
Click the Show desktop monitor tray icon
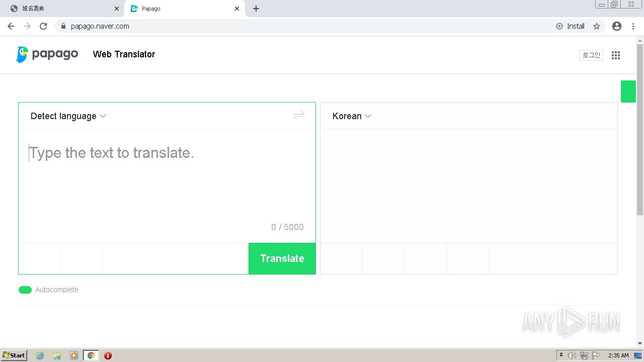pos(638,355)
